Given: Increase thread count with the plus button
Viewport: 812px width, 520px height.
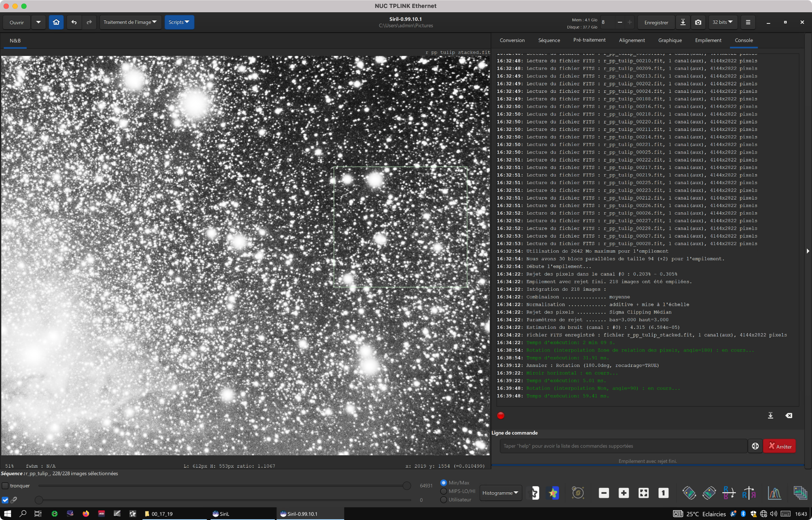Looking at the screenshot, I should (x=630, y=22).
